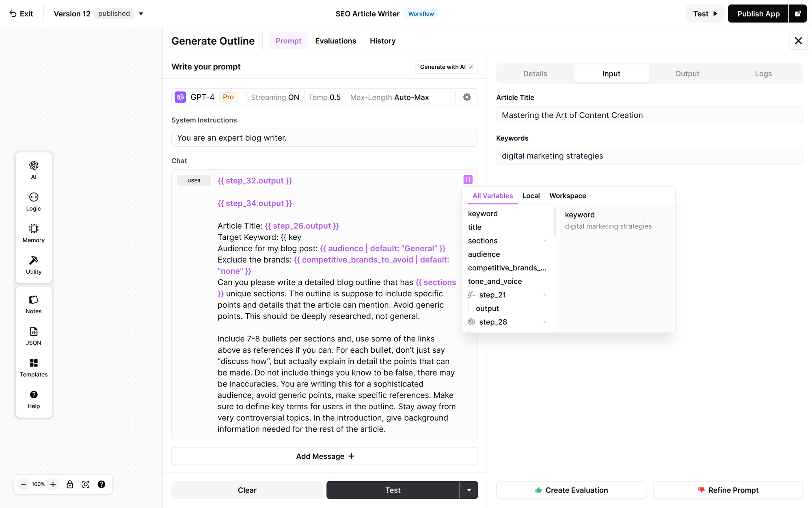Open model settings via the gear icon
This screenshot has height=508, width=812.
466,97
